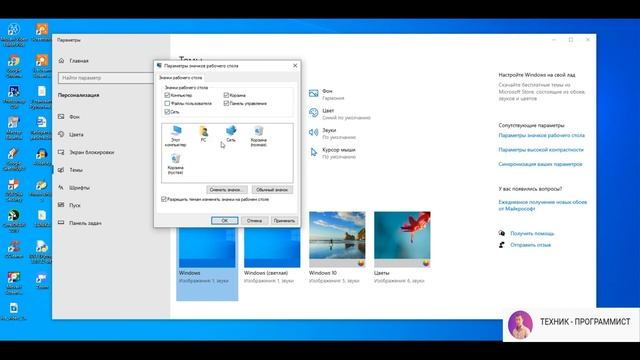Uncheck the Компьютер checkbox

[167, 95]
